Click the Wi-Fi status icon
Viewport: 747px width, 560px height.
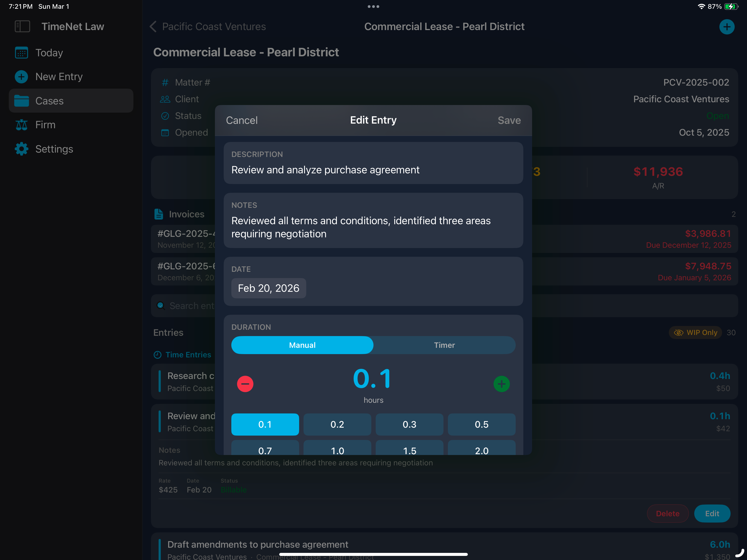pyautogui.click(x=701, y=6)
